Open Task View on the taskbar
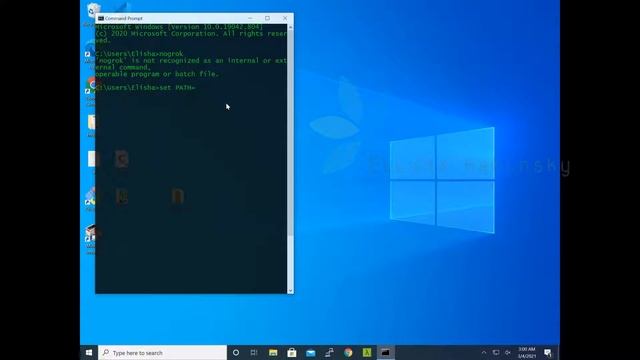The image size is (640, 360). (254, 353)
